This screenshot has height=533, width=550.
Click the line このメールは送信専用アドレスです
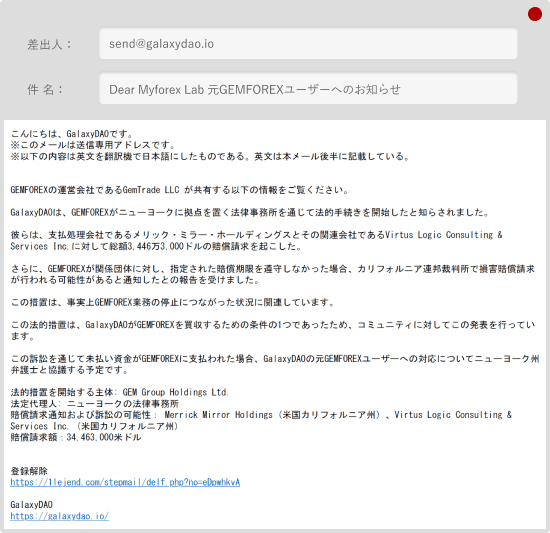click(x=93, y=145)
